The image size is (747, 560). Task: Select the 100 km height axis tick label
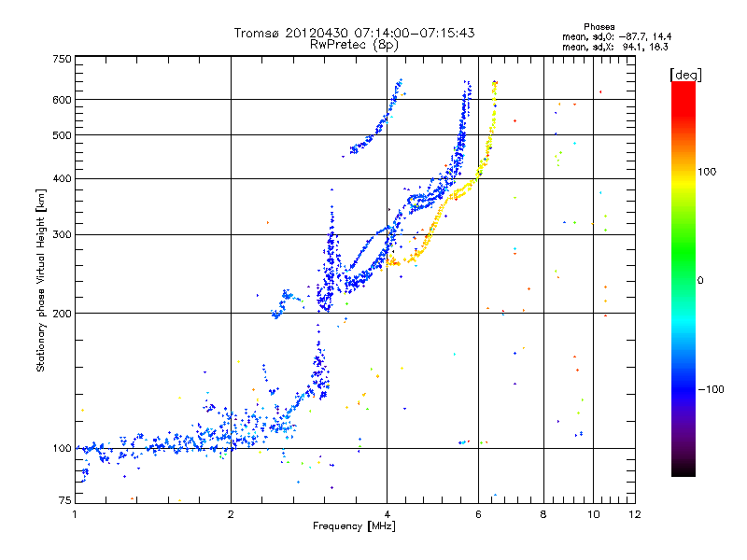pos(63,449)
